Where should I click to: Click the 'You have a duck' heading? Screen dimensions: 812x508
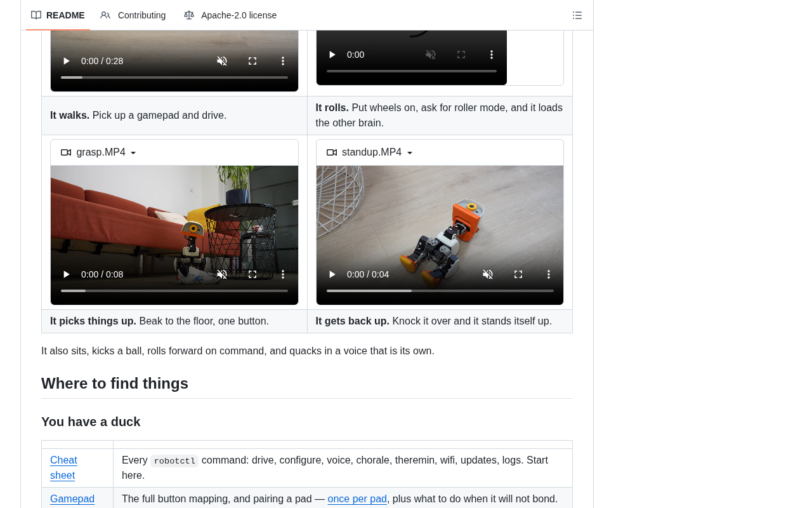91,422
